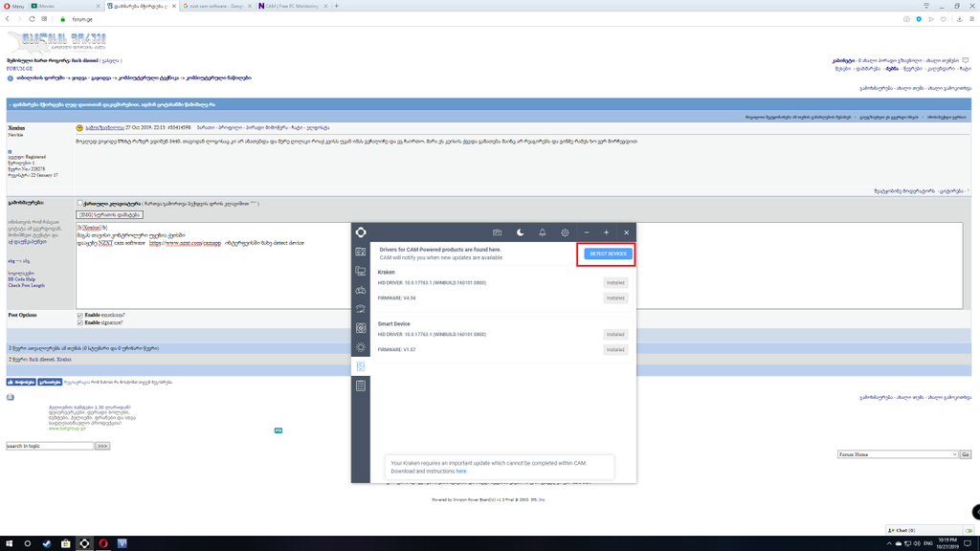The image size is (980, 551).
Task: Toggle CAM night mode moon icon
Action: point(520,232)
